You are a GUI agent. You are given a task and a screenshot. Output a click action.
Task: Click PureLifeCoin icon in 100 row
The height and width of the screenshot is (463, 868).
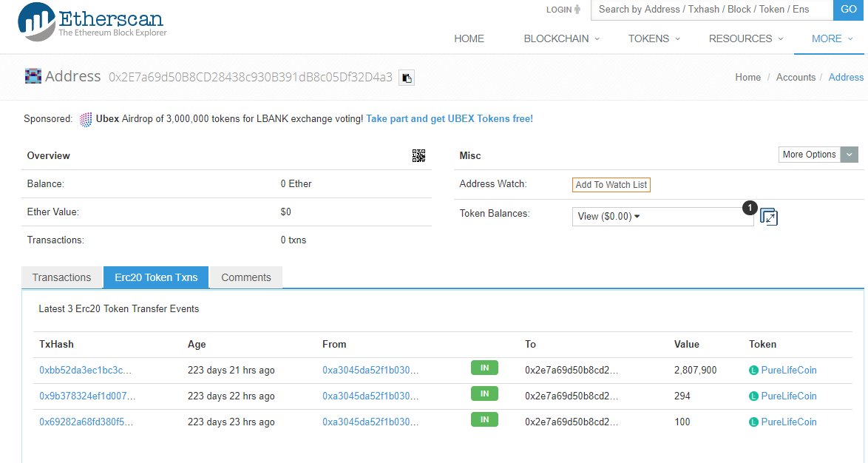click(753, 422)
